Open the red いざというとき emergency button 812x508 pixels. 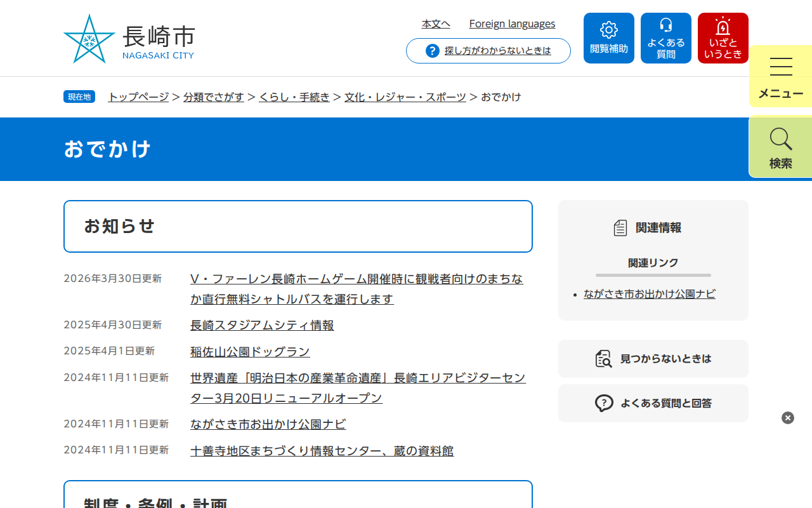point(723,38)
